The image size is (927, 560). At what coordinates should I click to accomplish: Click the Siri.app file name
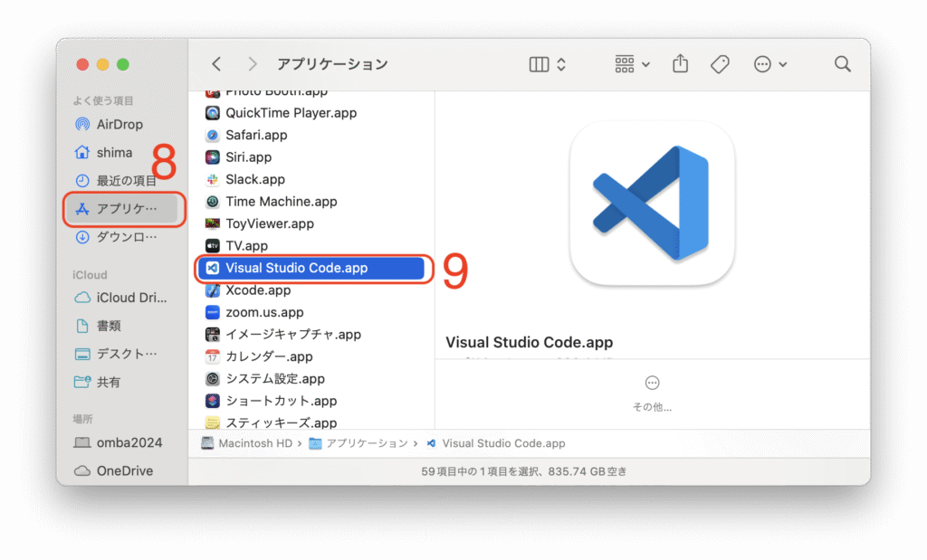pos(249,157)
